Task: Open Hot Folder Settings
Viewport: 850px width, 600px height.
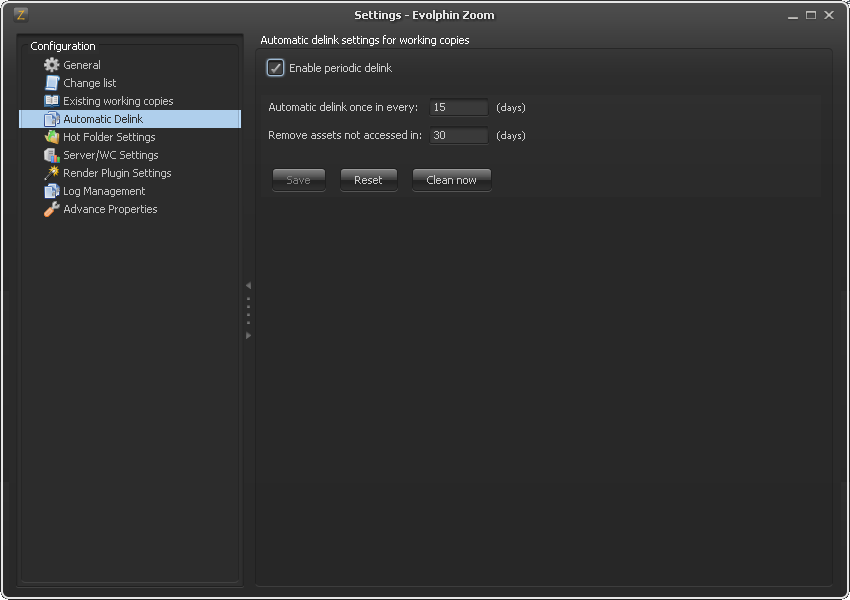Action: 109,137
